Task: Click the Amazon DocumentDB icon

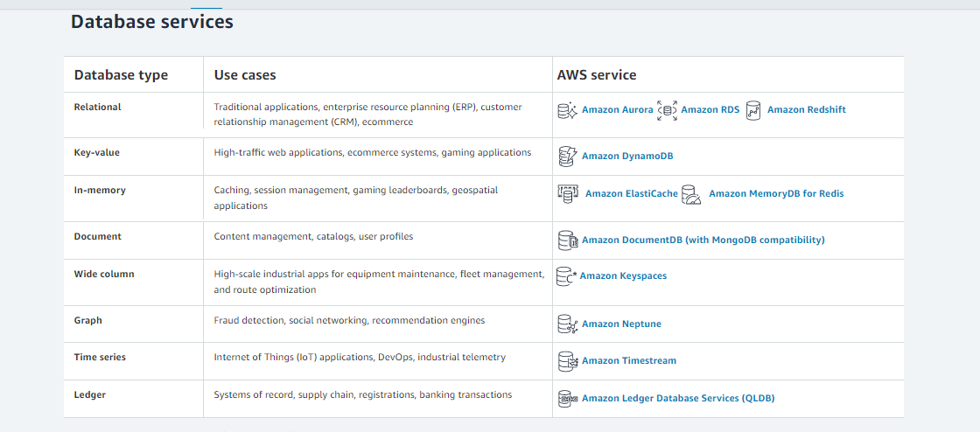Action: 567,240
